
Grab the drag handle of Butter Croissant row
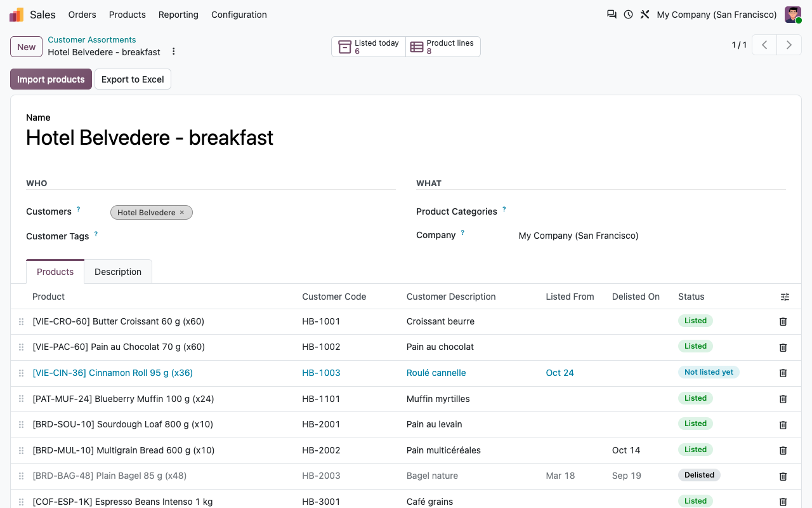pos(21,322)
